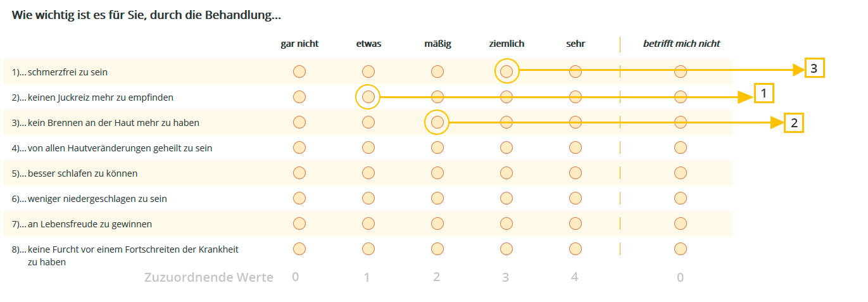The image size is (868, 302).
Task: Click the yellow annotation box numbered 3
Action: pos(815,68)
